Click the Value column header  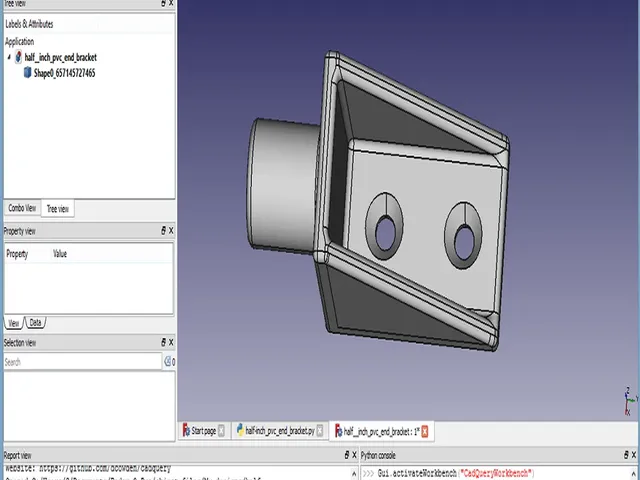click(60, 254)
